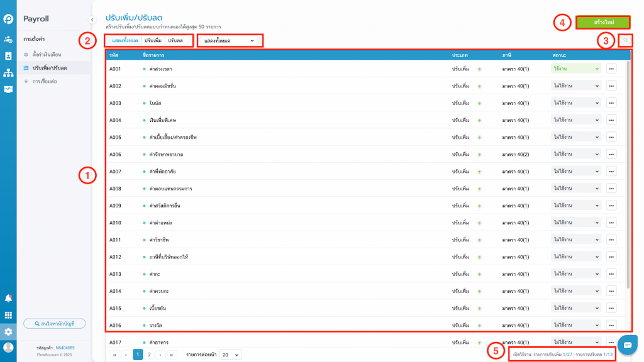Open การเชื่อมต่อ in the settings menu
The image size is (644, 362).
pos(45,81)
